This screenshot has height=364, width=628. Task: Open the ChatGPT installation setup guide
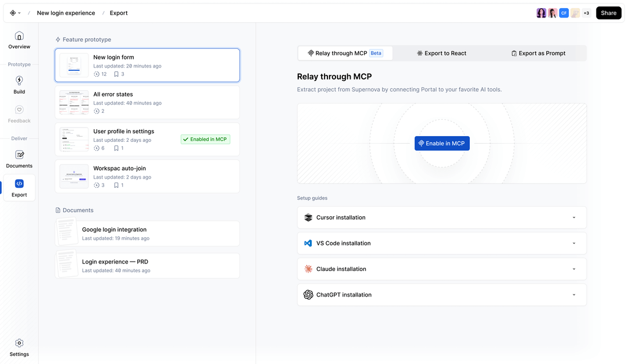coord(441,294)
